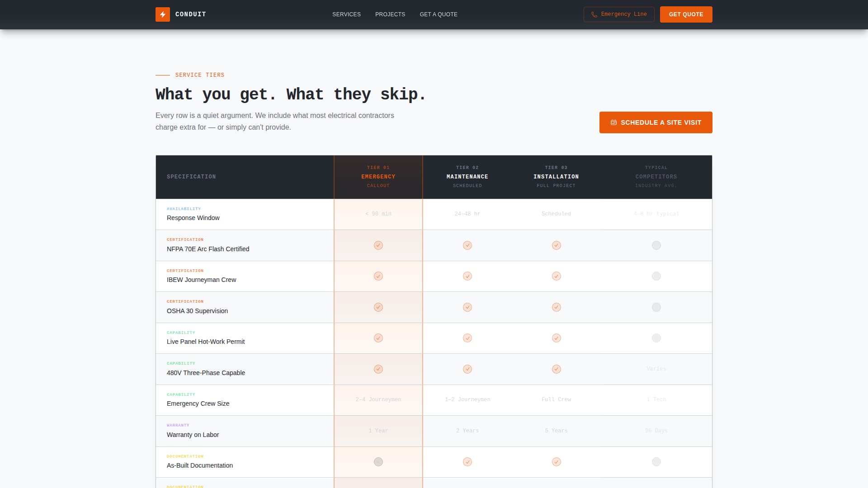Click Maintenance tier checkmark for Live Panel Hot-Work
Screen dimensions: 868x488
click(x=467, y=338)
